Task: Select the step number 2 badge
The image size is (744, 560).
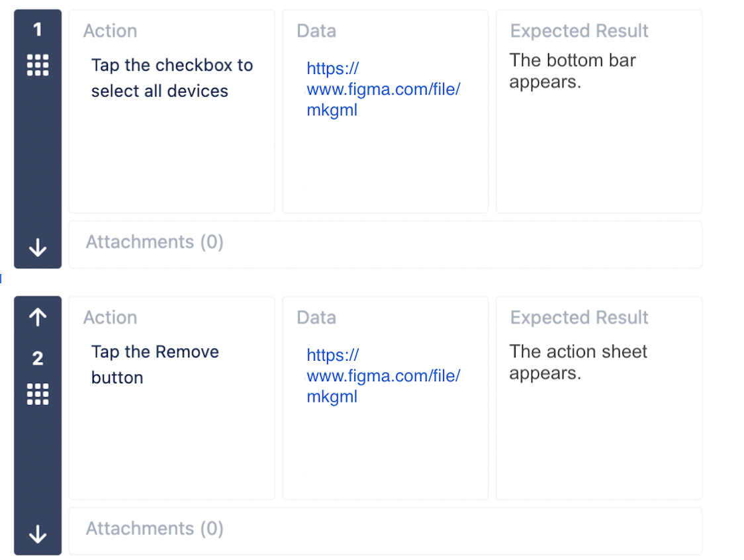Action: point(38,358)
